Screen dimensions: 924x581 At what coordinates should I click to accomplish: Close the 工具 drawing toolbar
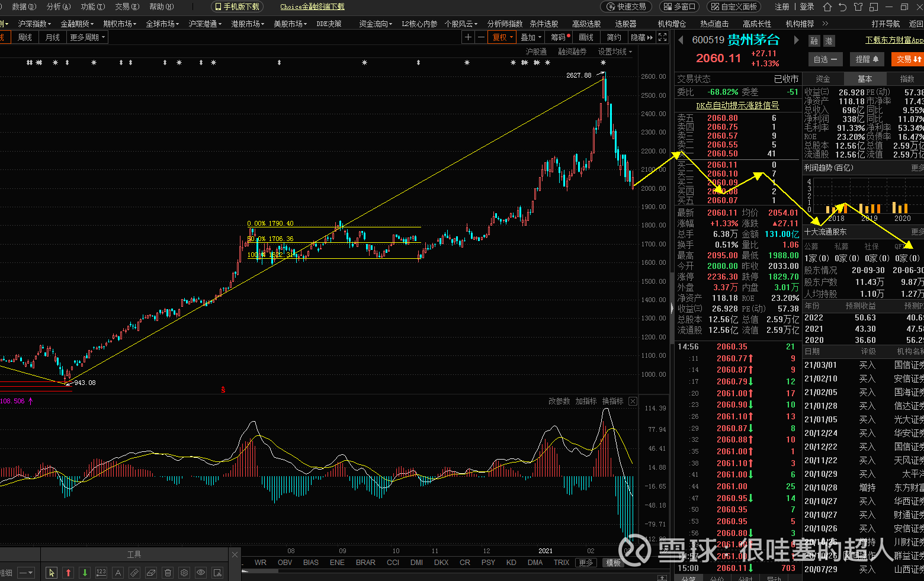pos(235,554)
